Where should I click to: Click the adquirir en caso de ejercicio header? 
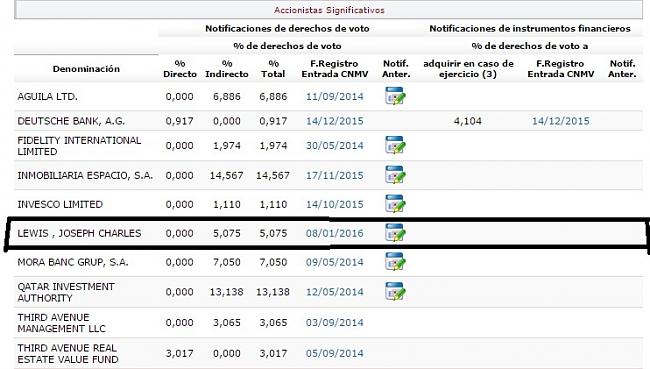[x=468, y=69]
